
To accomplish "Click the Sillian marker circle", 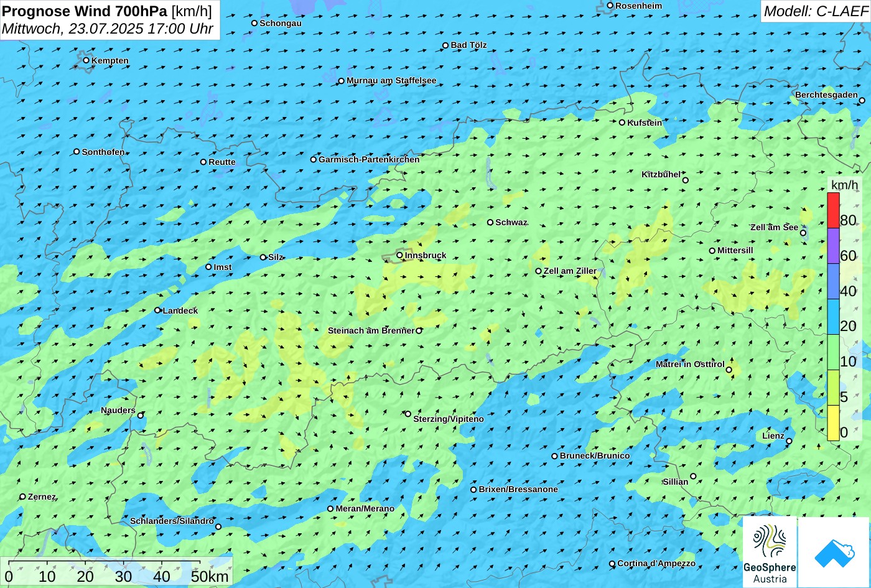I will coord(692,476).
